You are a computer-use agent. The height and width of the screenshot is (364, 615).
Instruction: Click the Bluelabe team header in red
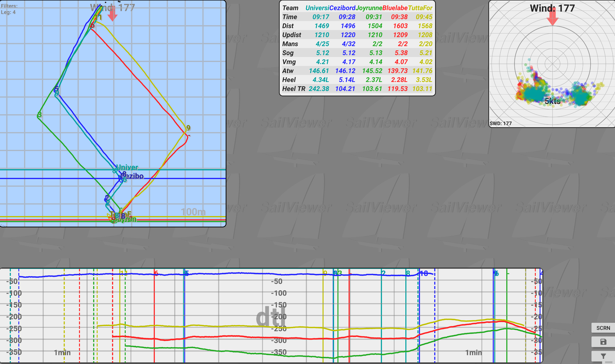(x=395, y=8)
